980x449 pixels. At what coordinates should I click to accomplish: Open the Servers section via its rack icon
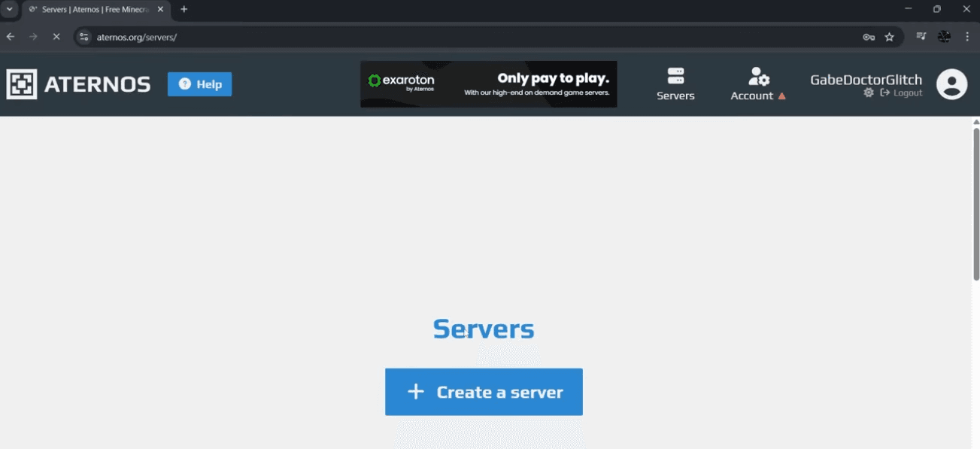675,75
